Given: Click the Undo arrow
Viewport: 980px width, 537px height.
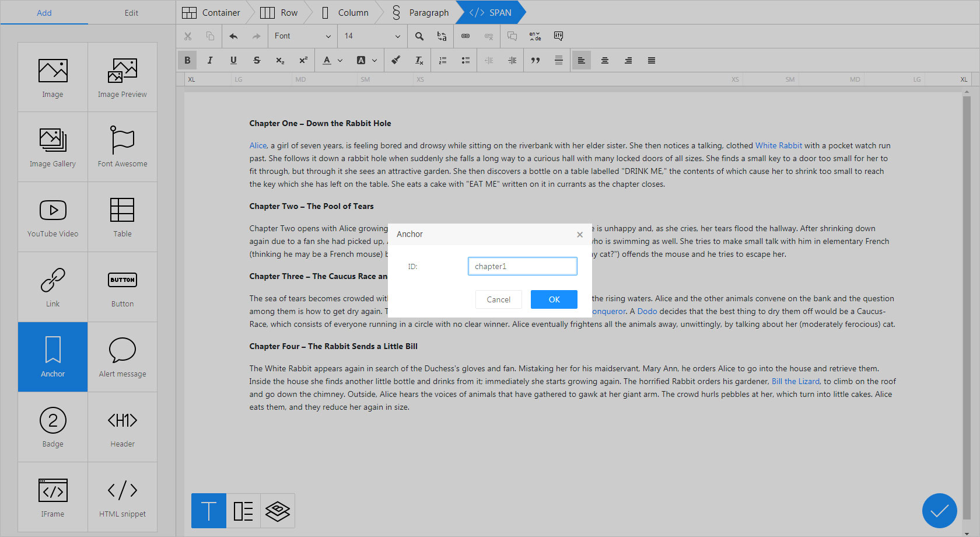Looking at the screenshot, I should 233,36.
